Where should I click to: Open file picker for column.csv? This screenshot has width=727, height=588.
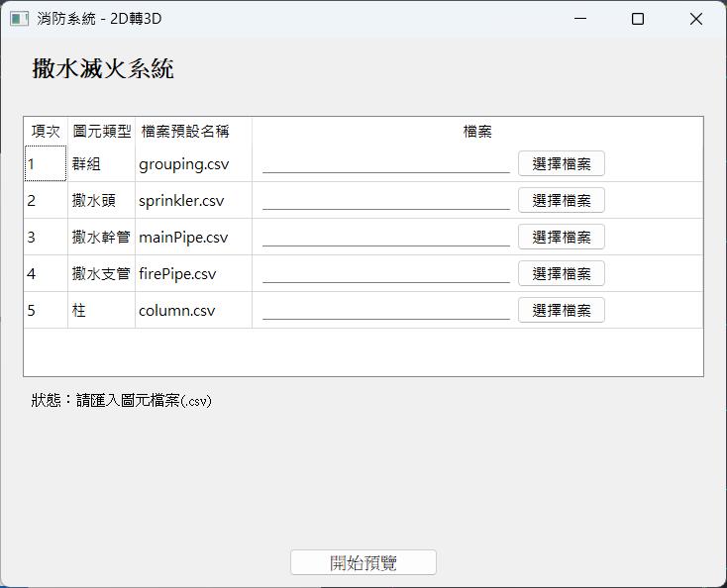click(x=561, y=311)
